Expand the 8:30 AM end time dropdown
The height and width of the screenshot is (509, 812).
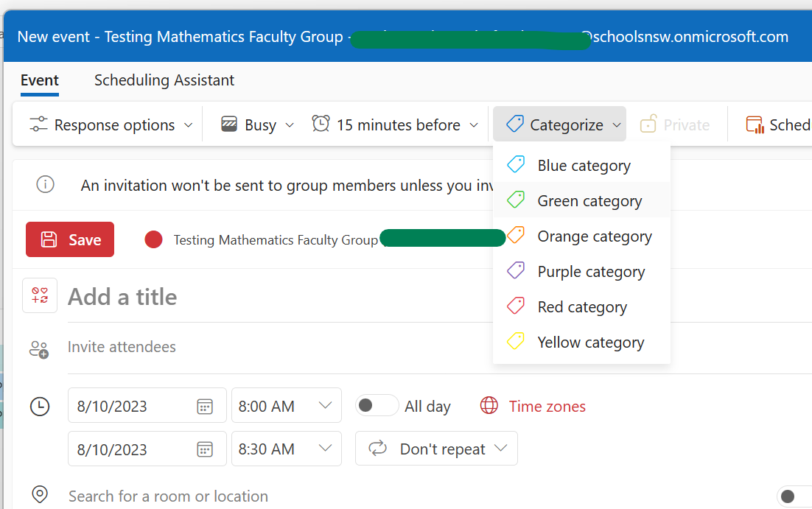tap(325, 449)
